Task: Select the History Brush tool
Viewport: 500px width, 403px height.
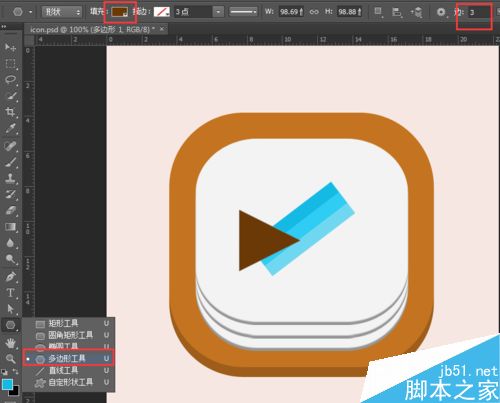Action: (10, 194)
